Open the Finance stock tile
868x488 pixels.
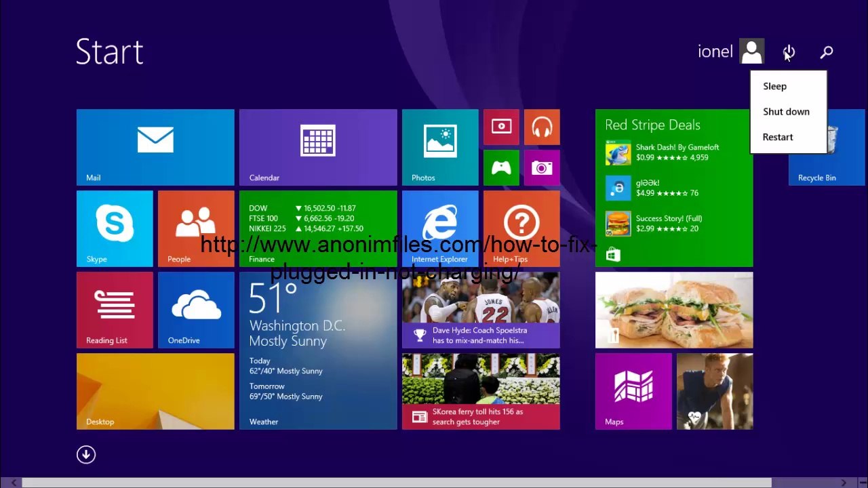(318, 228)
